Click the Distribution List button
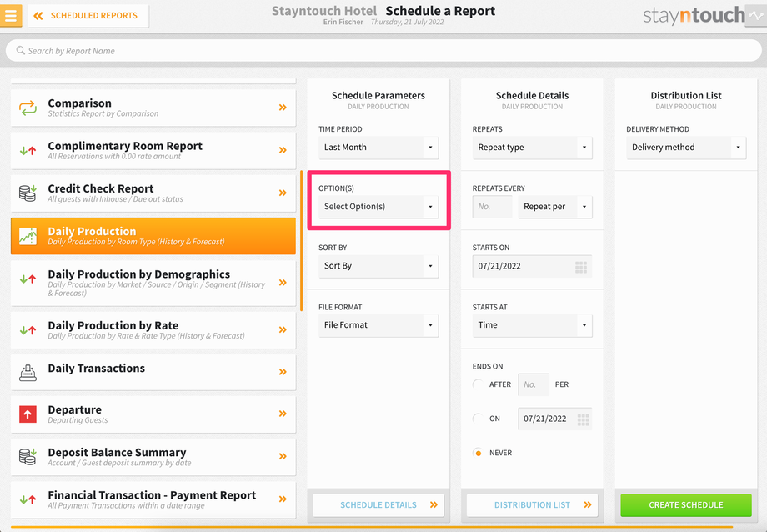Image resolution: width=767 pixels, height=532 pixels. pyautogui.click(x=532, y=505)
